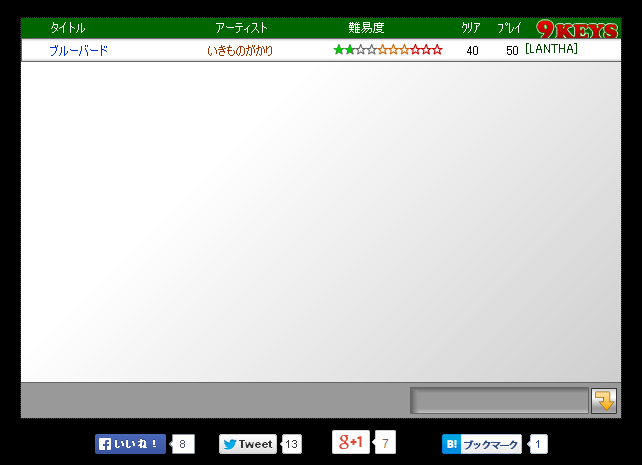Click the play count 50

click(512, 50)
